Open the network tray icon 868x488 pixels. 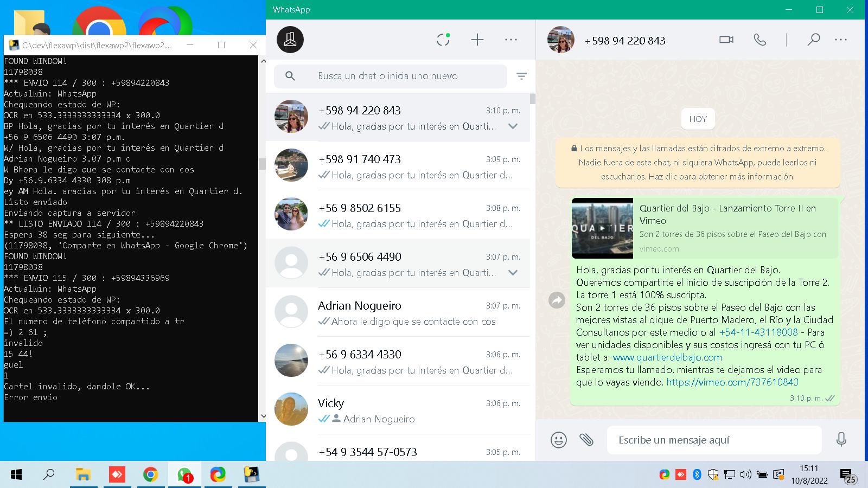click(730, 475)
